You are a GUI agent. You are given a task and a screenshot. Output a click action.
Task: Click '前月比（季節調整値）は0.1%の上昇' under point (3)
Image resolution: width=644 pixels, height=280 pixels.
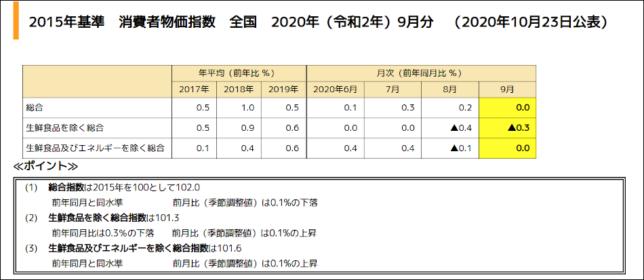tap(245, 263)
